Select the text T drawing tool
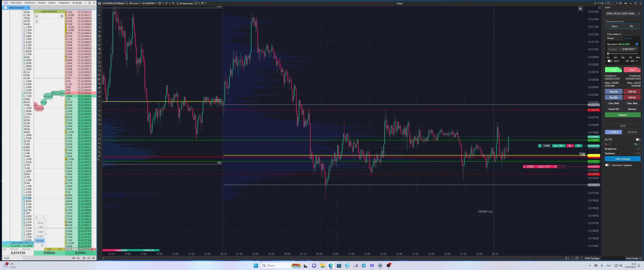Image resolution: width=644 pixels, height=270 pixels. (99, 111)
